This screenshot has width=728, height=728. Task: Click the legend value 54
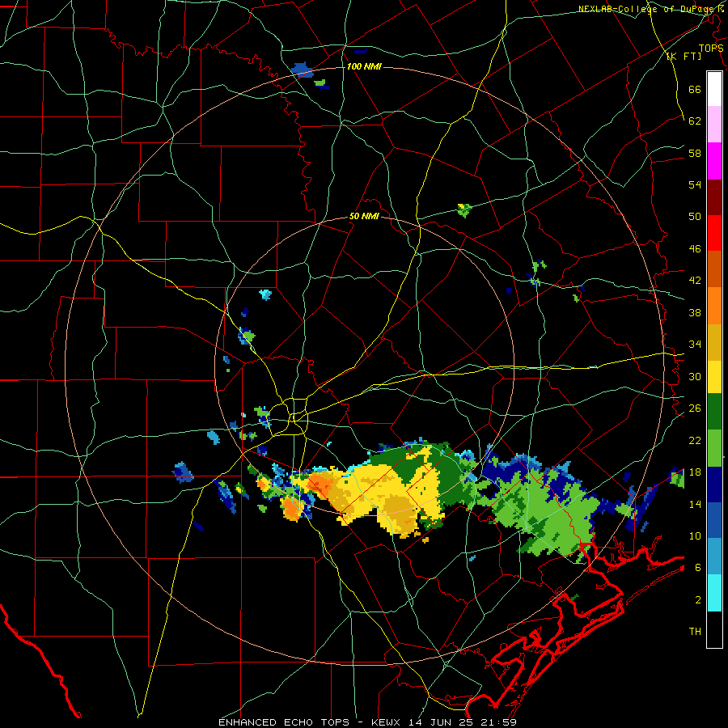point(695,184)
